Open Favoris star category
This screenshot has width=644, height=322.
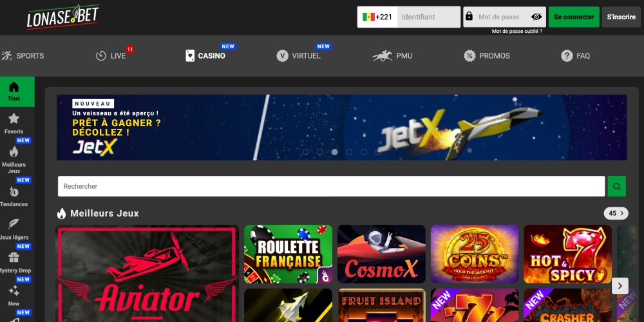click(x=14, y=124)
